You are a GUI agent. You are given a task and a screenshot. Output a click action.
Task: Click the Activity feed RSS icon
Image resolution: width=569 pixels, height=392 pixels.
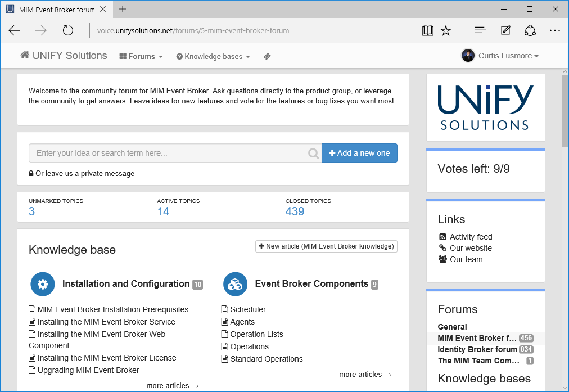[442, 237]
